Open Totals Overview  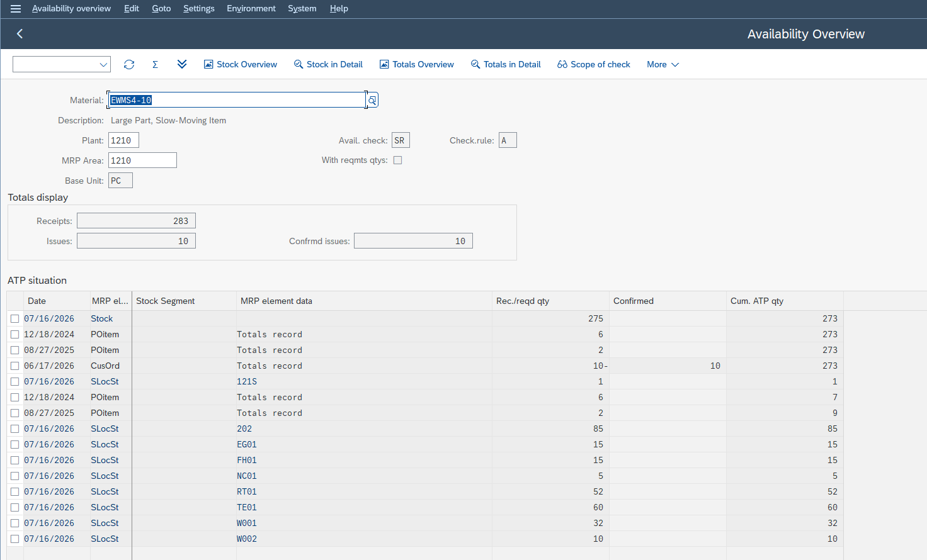coord(416,64)
